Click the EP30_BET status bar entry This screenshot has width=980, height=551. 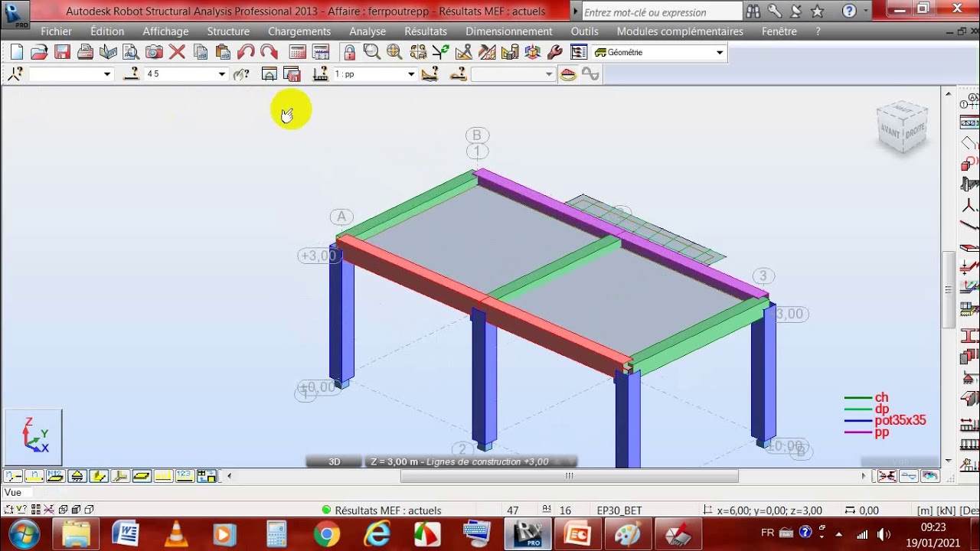pyautogui.click(x=619, y=510)
